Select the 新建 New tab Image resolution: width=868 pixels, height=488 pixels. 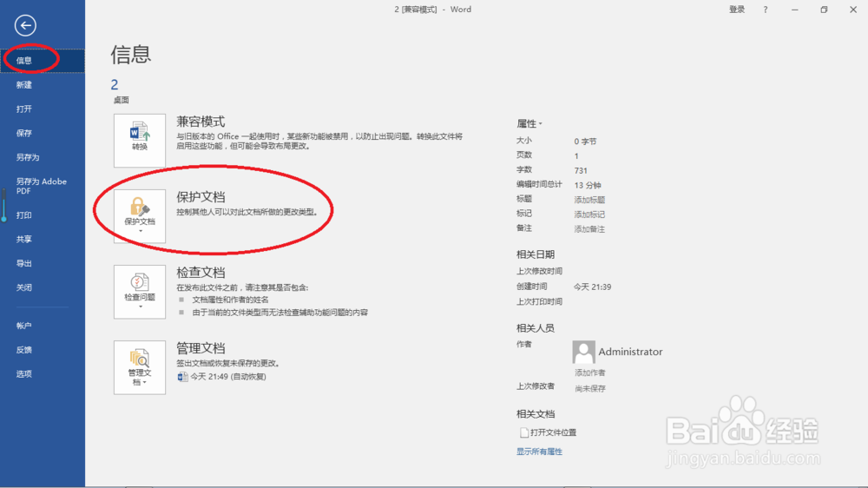(x=43, y=85)
